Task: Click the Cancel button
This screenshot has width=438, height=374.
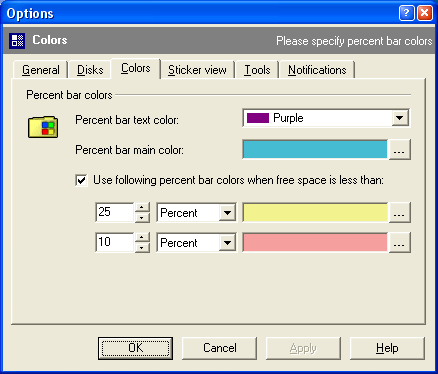Action: (220, 348)
